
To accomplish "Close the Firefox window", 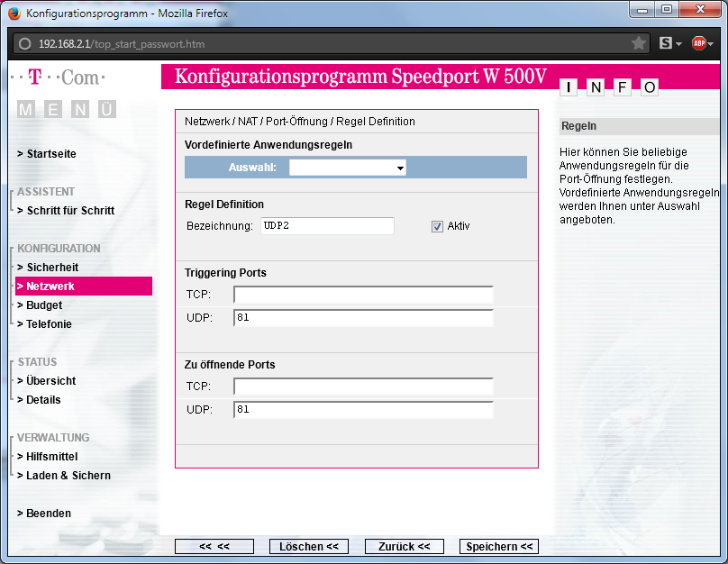I will coord(701,10).
